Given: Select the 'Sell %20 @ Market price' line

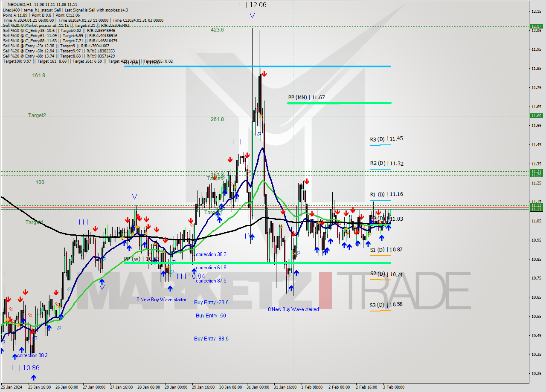Looking at the screenshot, I should [x=66, y=25].
